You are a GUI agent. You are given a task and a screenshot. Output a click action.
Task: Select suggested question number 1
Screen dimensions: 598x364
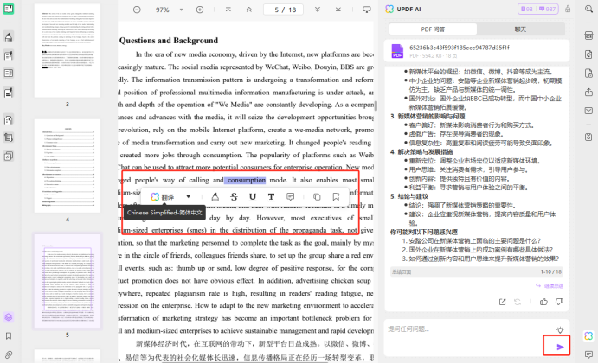[474, 241]
